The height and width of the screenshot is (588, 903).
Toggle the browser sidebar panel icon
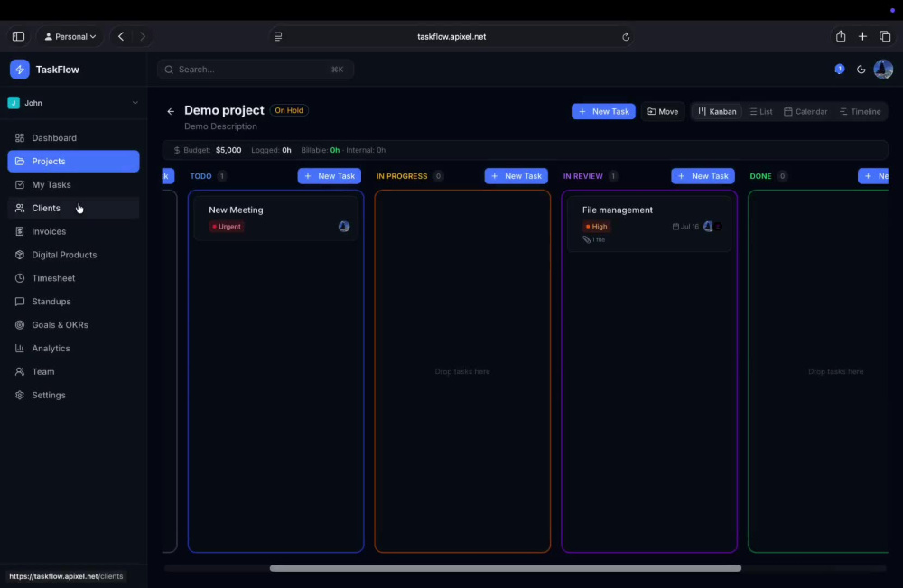pos(18,36)
